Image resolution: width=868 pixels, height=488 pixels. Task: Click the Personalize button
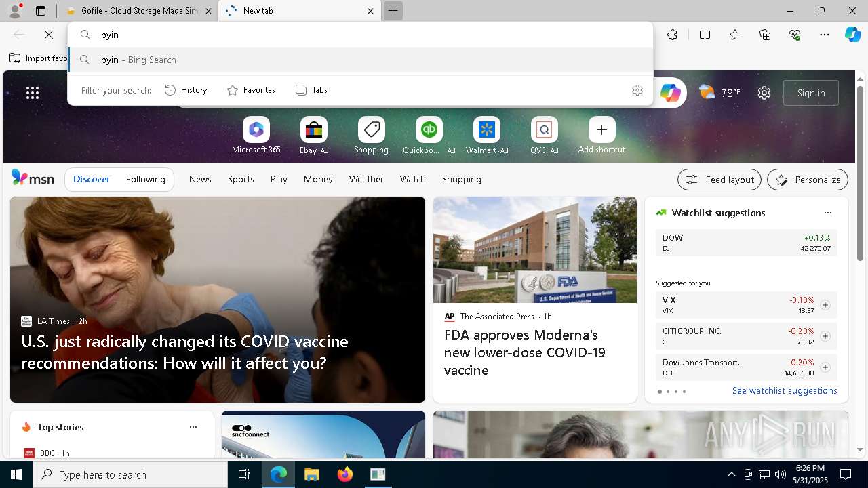807,180
